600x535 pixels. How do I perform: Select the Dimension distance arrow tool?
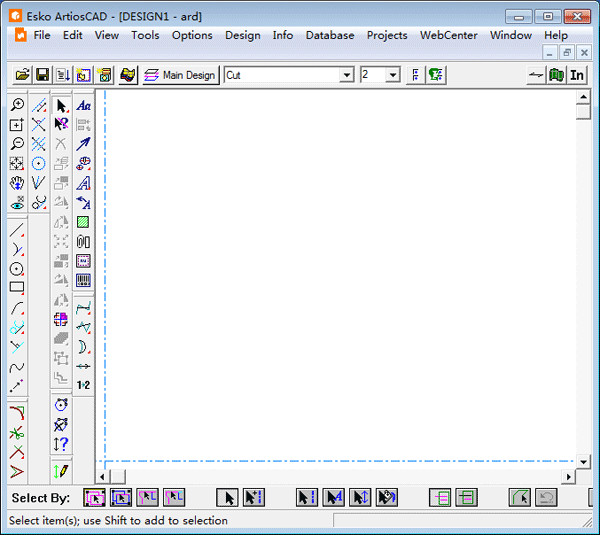(83, 366)
